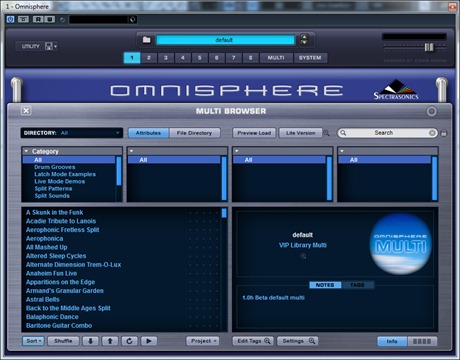Click the down arrow navigation button
460x360 pixels.
(x=90, y=341)
